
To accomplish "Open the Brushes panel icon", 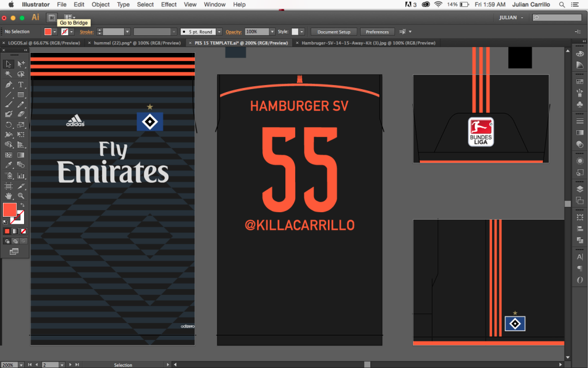I will pyautogui.click(x=580, y=93).
